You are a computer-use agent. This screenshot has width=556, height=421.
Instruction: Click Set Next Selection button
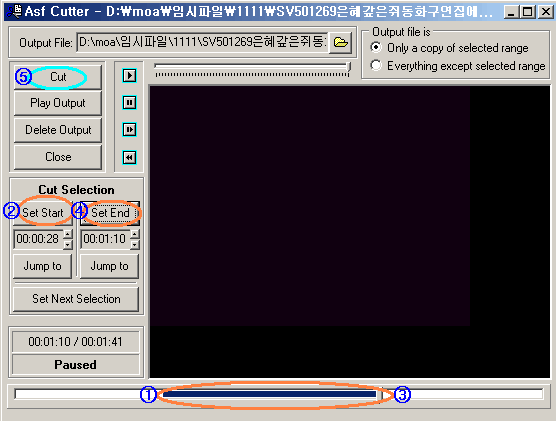pyautogui.click(x=76, y=299)
